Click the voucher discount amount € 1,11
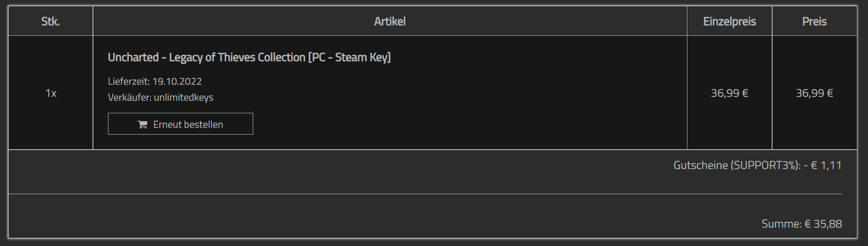868x246 pixels. pyautogui.click(x=826, y=165)
